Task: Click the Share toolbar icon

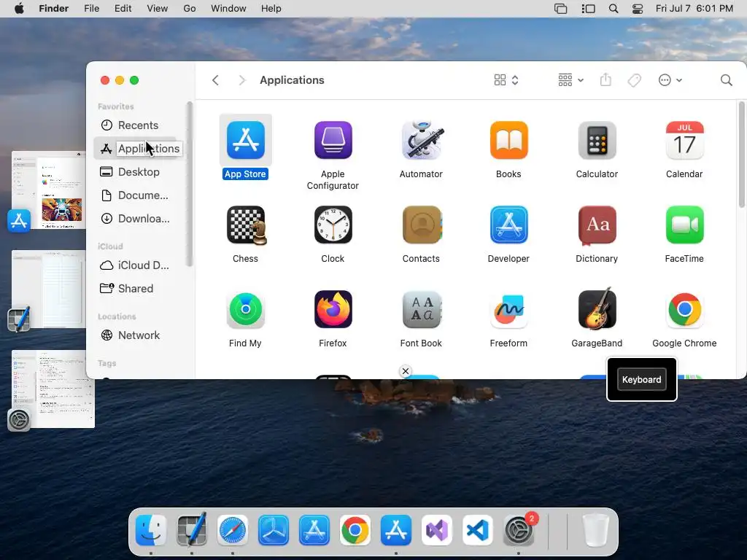Action: (x=605, y=79)
